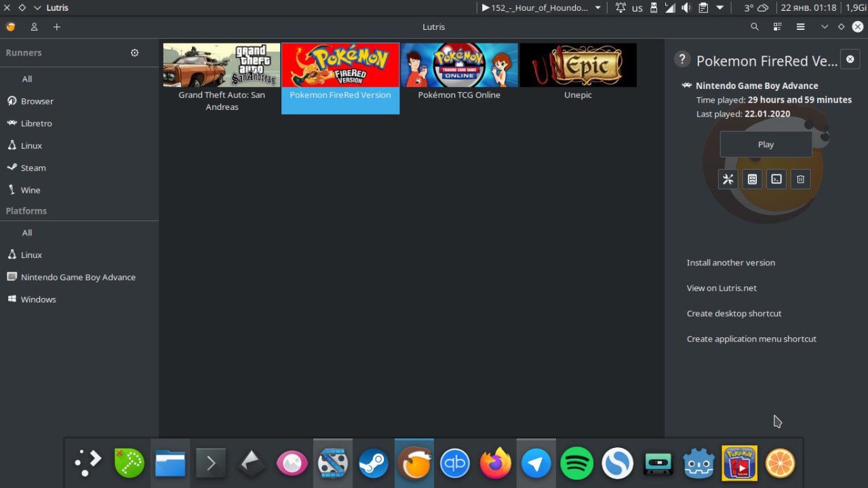Filter by Steam runner

tap(79, 168)
